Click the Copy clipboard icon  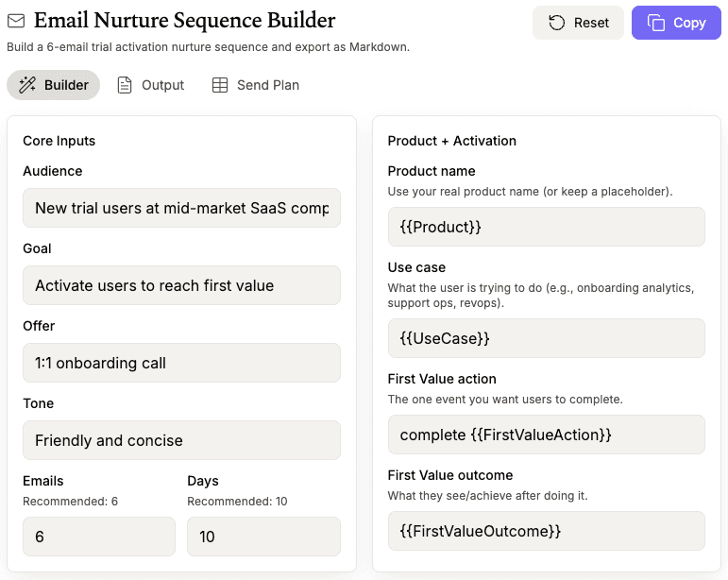click(656, 23)
